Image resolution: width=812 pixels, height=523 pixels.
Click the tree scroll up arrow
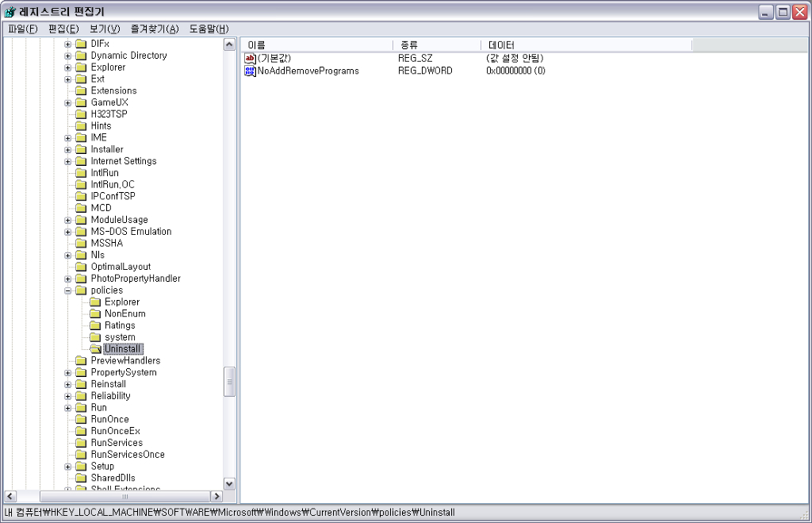point(229,44)
